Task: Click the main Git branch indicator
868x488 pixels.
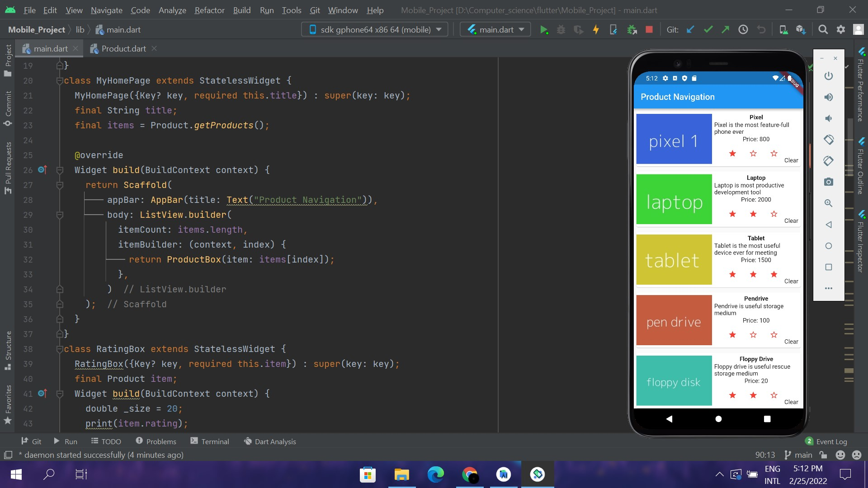Action: [798, 455]
